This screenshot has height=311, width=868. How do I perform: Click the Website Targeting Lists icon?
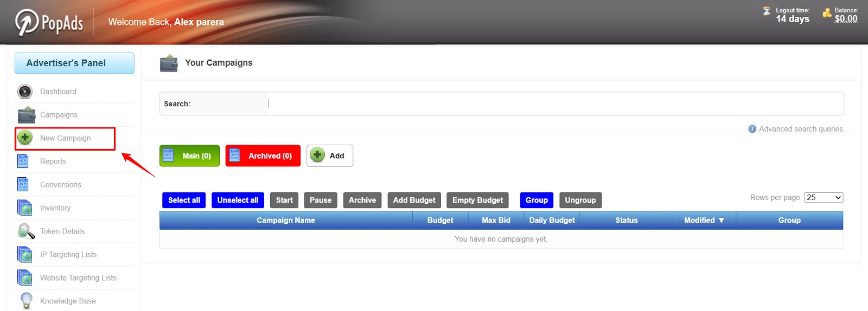[25, 278]
